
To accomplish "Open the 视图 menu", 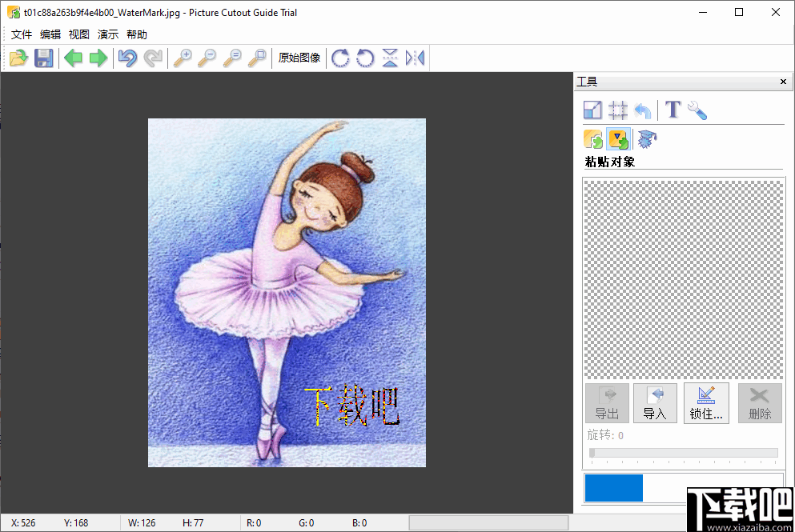I will (x=79, y=34).
